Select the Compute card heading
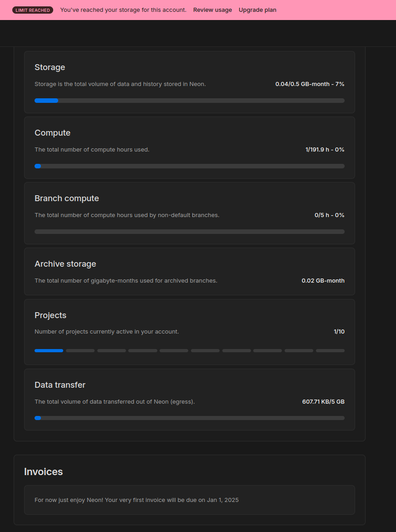 coord(52,133)
